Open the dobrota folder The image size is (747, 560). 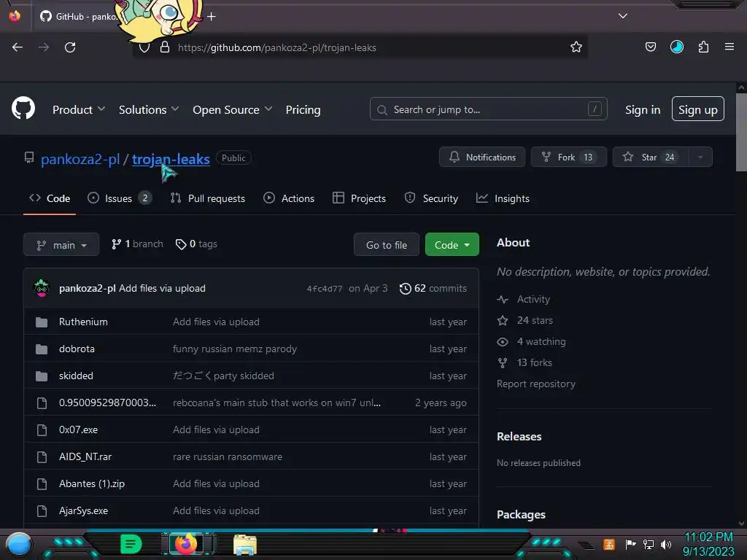click(77, 349)
